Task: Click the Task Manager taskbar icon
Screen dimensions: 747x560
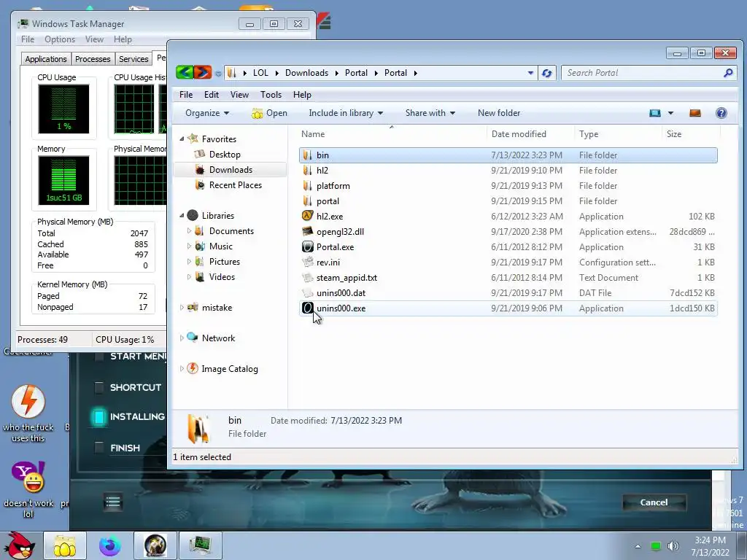Action: (x=201, y=545)
